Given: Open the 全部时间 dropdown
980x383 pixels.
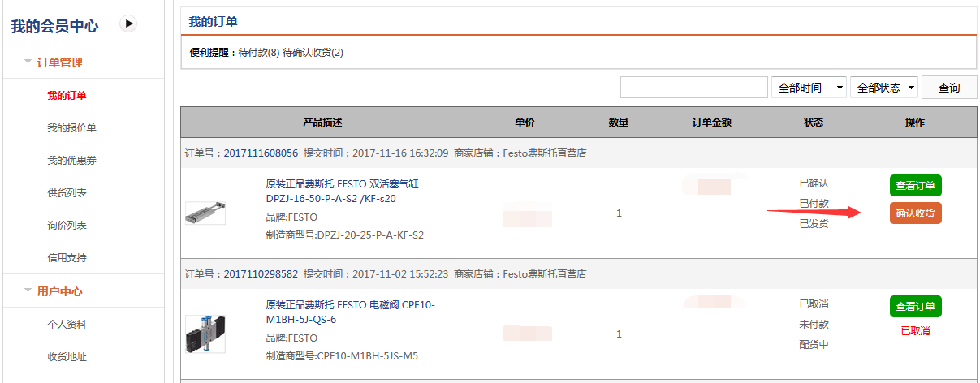Looking at the screenshot, I should coord(808,88).
